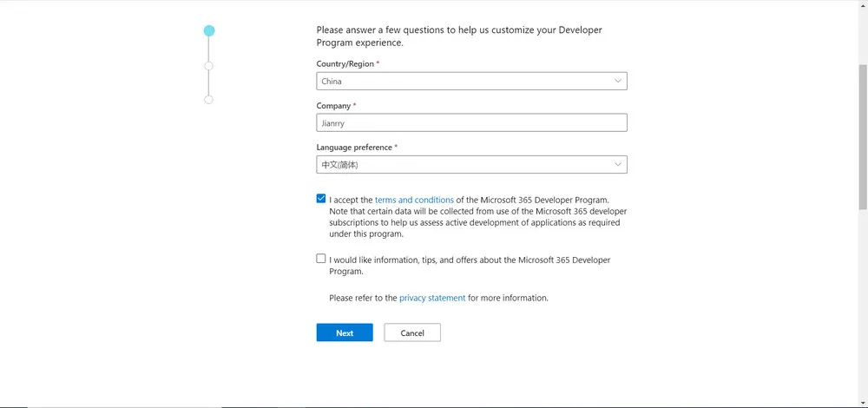Open the terms and conditions link
868x408 pixels.
click(414, 200)
